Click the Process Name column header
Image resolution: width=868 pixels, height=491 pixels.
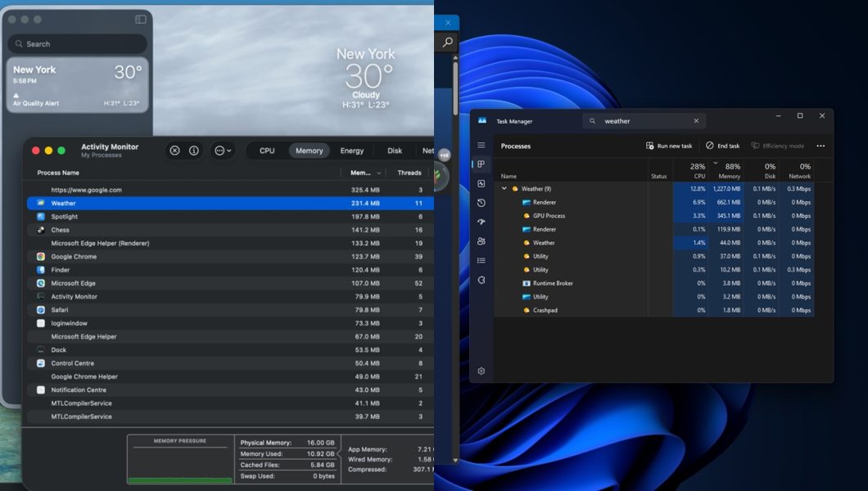(57, 173)
